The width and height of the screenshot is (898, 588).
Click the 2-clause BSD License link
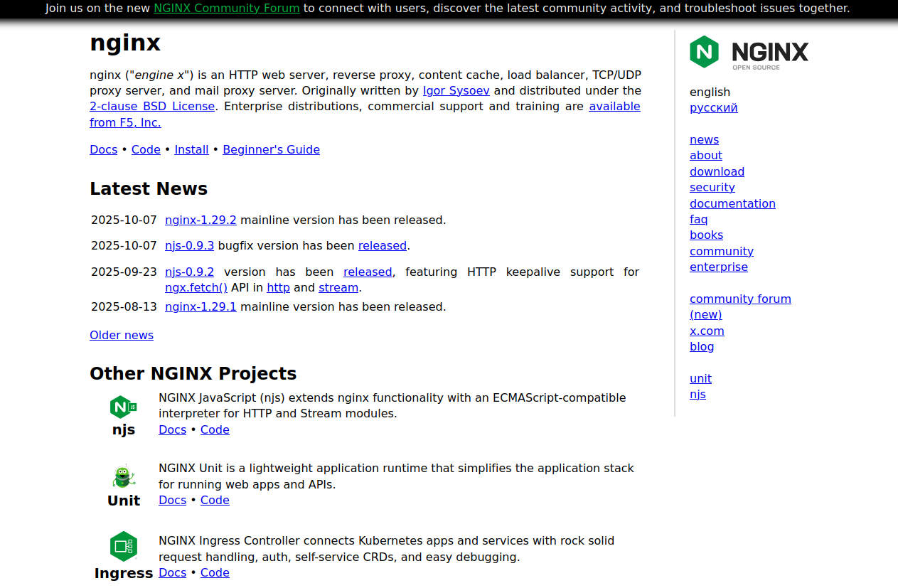[152, 106]
